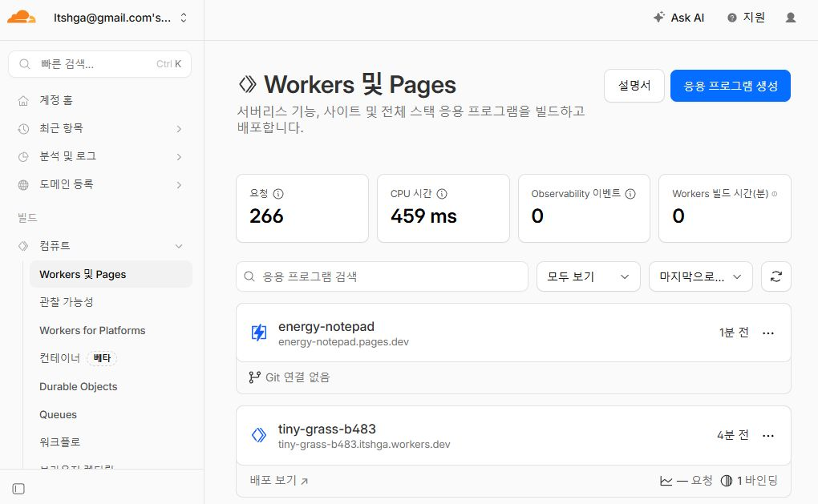Click the 배포 보기 link

279,481
